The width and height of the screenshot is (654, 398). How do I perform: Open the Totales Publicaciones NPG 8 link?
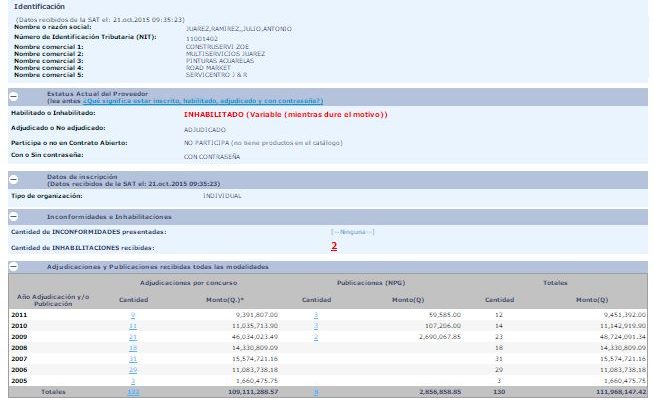click(316, 392)
